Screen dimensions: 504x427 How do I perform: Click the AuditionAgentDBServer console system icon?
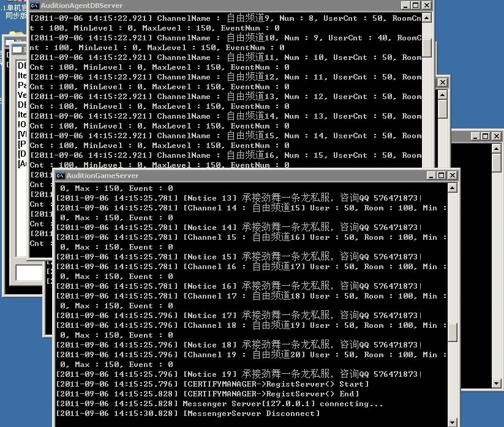click(34, 6)
